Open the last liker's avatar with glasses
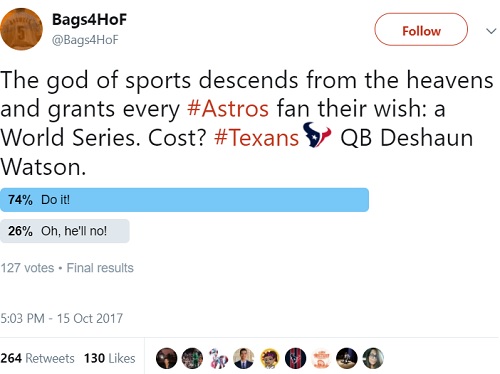500x374 pixels. pos(373,358)
